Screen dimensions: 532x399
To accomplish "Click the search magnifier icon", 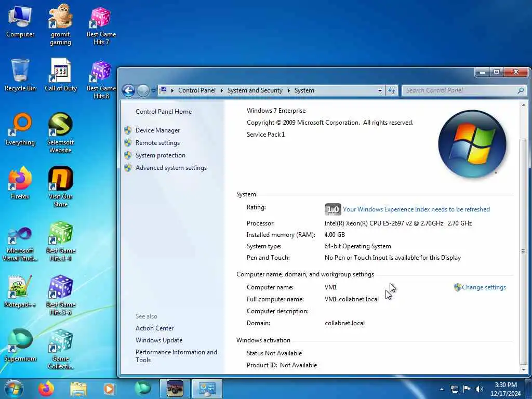I will [x=521, y=90].
